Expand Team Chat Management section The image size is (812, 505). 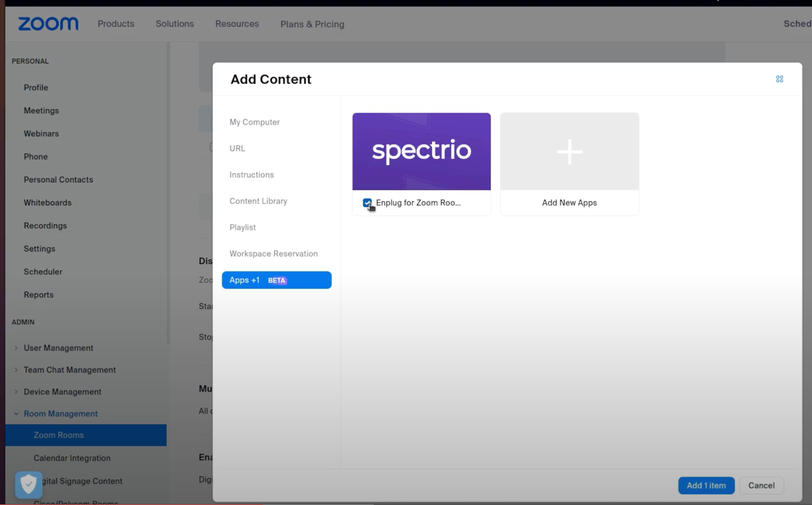point(16,370)
